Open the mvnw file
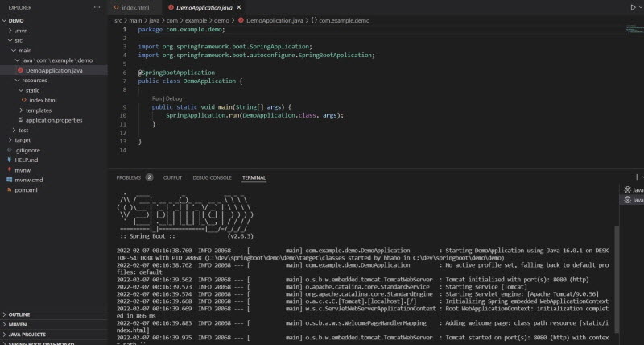This screenshot has height=345, width=644. 53,170
